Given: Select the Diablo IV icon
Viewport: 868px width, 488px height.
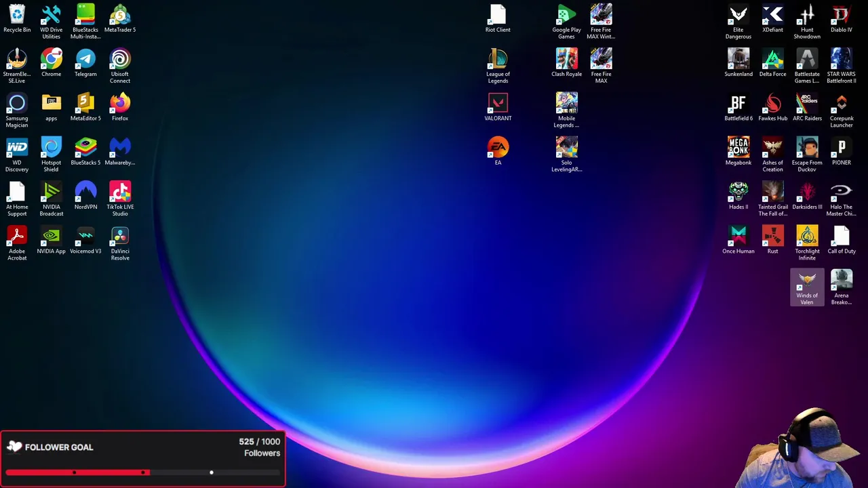Looking at the screenshot, I should (x=842, y=14).
